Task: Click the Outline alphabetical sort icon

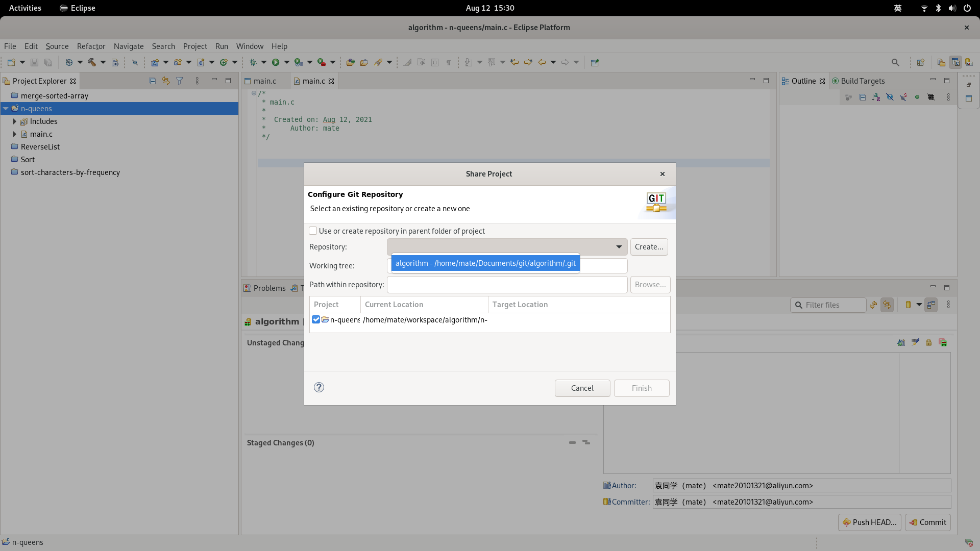Action: 876,97
